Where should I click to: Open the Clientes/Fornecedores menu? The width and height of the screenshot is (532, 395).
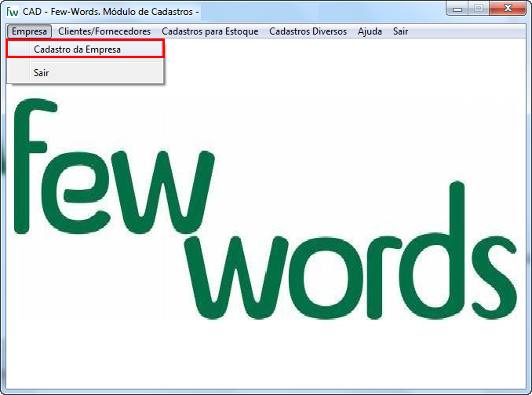104,31
